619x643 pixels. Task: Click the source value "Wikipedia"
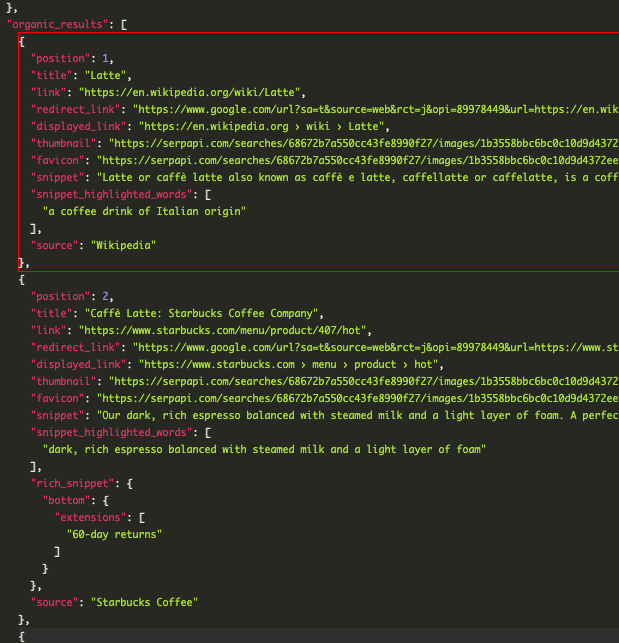click(x=123, y=245)
